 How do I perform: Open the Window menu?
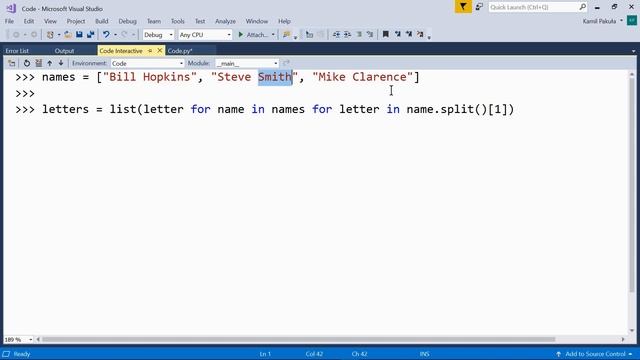click(257, 21)
